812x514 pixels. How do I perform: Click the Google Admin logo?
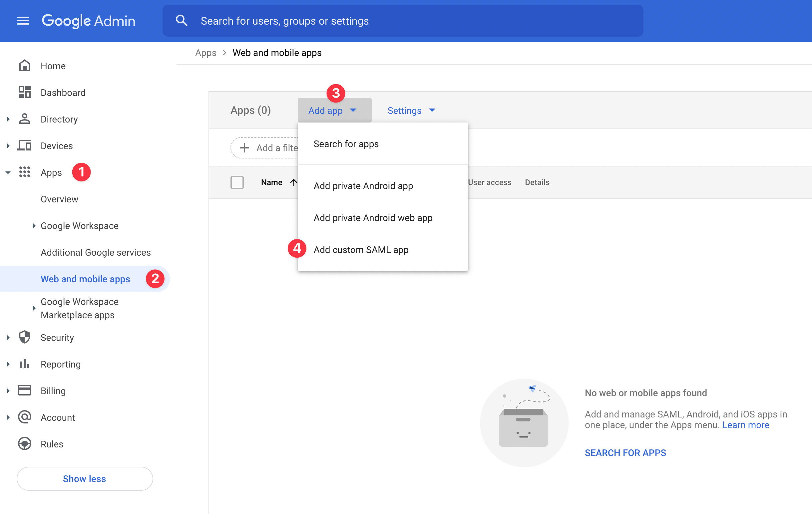88,21
